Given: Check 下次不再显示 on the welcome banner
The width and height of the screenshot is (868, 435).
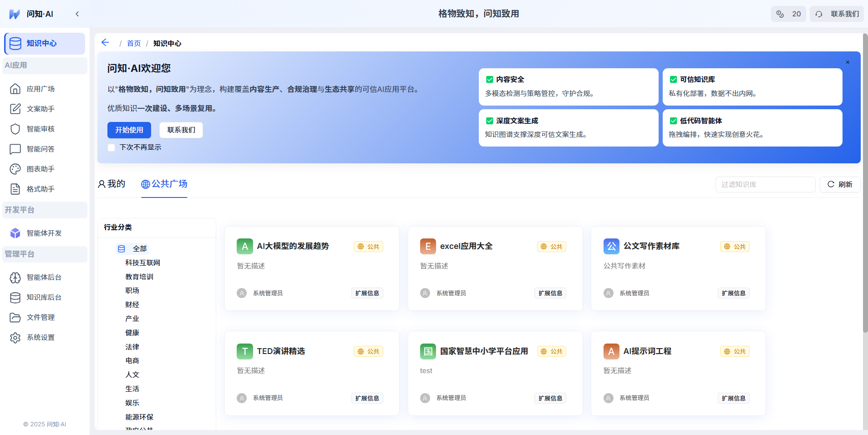Looking at the screenshot, I should pos(111,147).
